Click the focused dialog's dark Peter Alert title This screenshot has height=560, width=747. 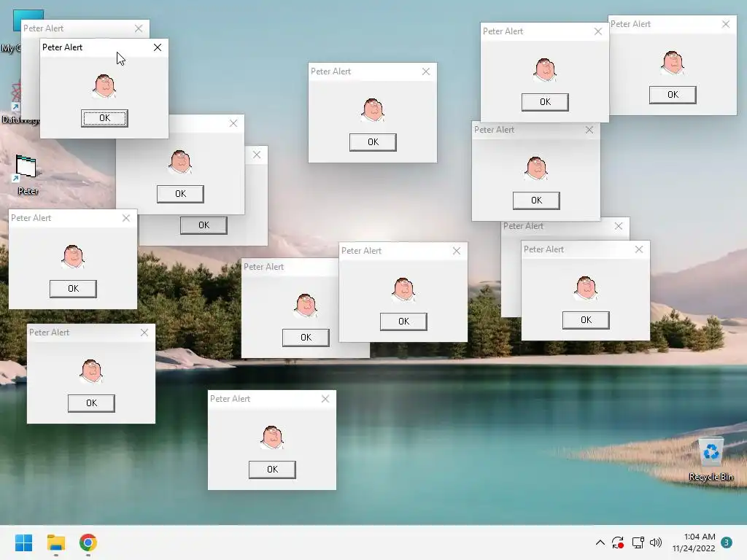(63, 47)
